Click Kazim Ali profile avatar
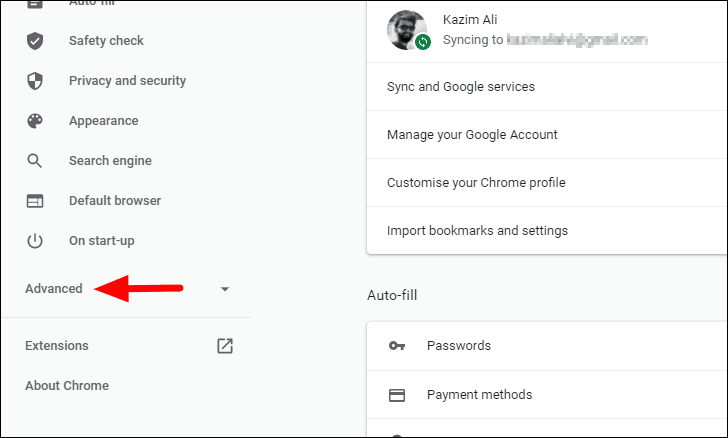The height and width of the screenshot is (438, 728). tap(407, 30)
